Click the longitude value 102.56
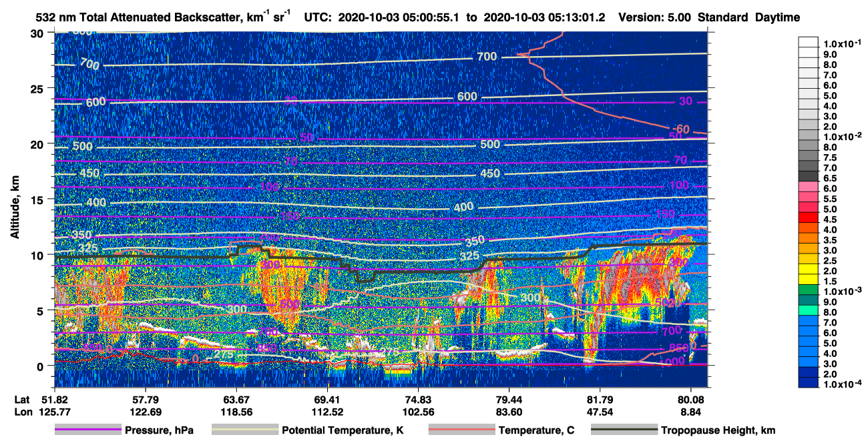Image resolution: width=868 pixels, height=445 pixels. [x=418, y=411]
